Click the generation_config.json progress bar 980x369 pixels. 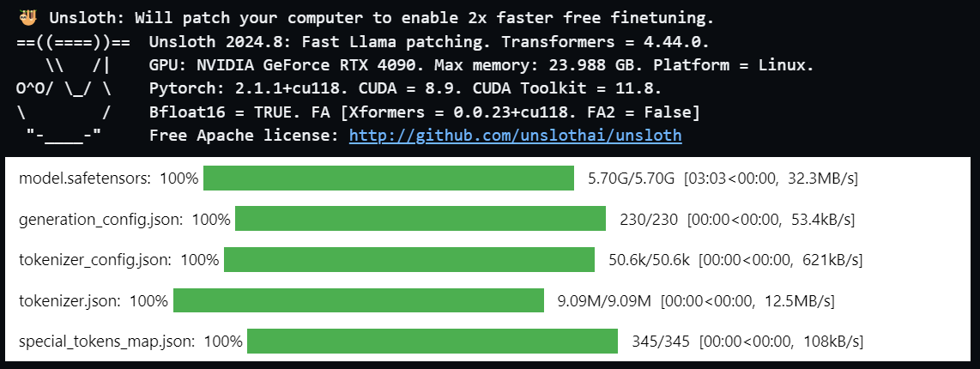[420, 219]
